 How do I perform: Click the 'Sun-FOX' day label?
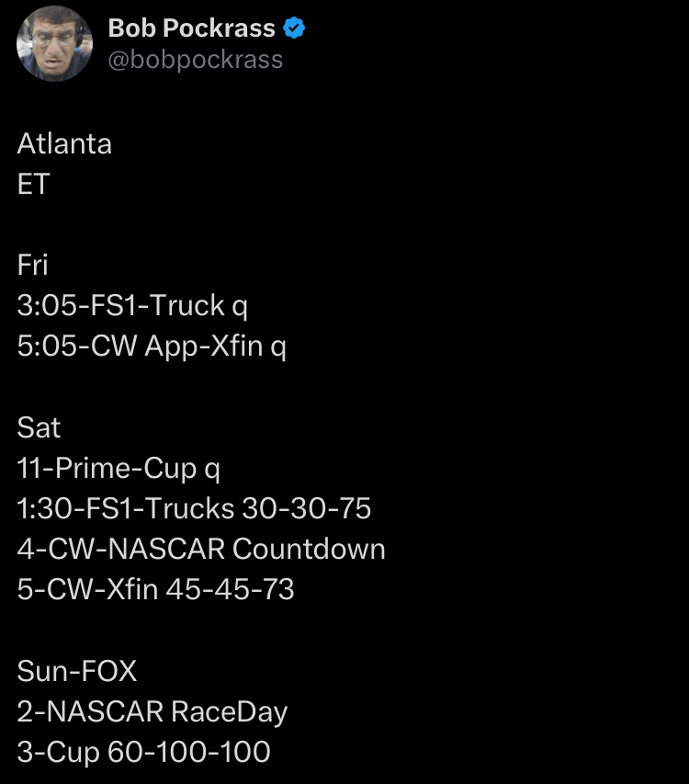pyautogui.click(x=77, y=671)
